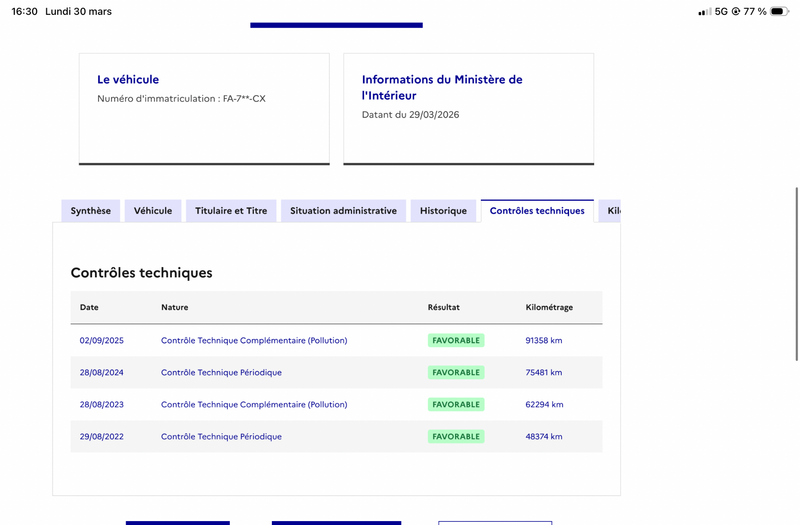This screenshot has width=800, height=525.
Task: Switch to the Véhicule tab
Action: [153, 211]
